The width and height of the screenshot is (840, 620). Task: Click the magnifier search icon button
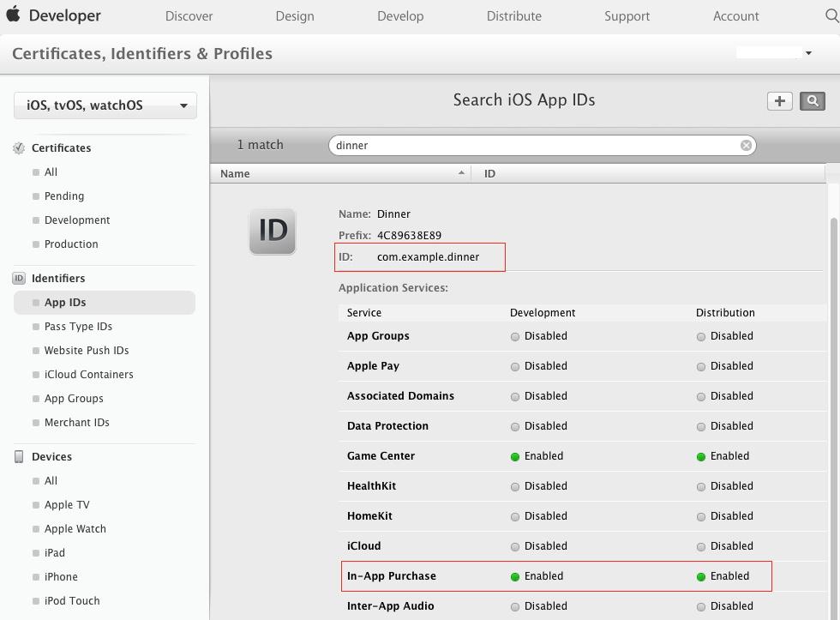811,101
